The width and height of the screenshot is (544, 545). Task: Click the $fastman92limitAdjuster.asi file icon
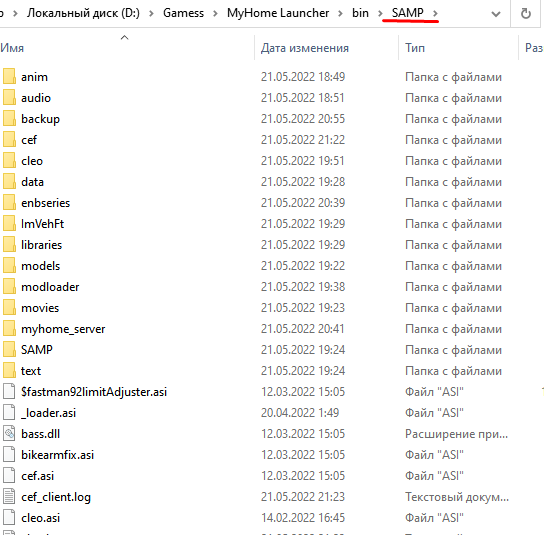coord(9,392)
